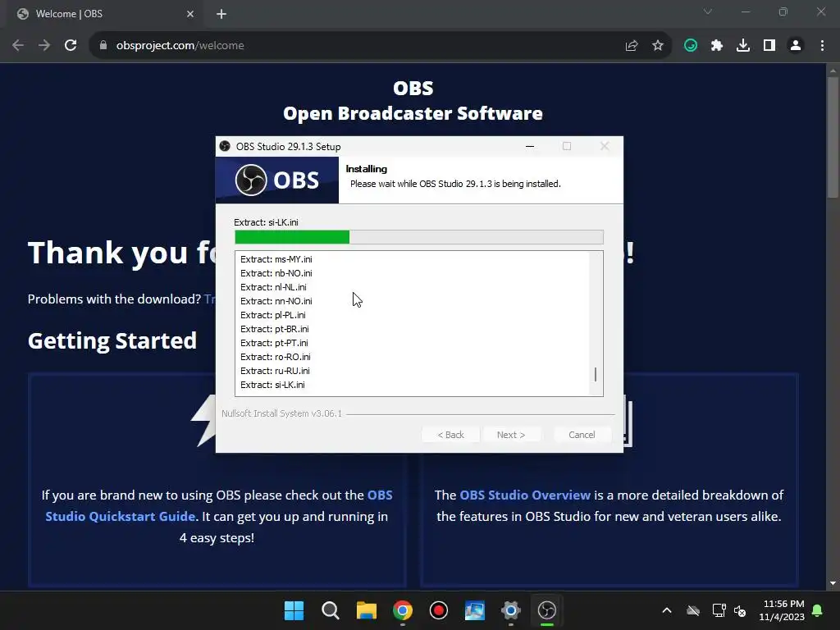Open the Grammarly extension icon

coord(691,46)
